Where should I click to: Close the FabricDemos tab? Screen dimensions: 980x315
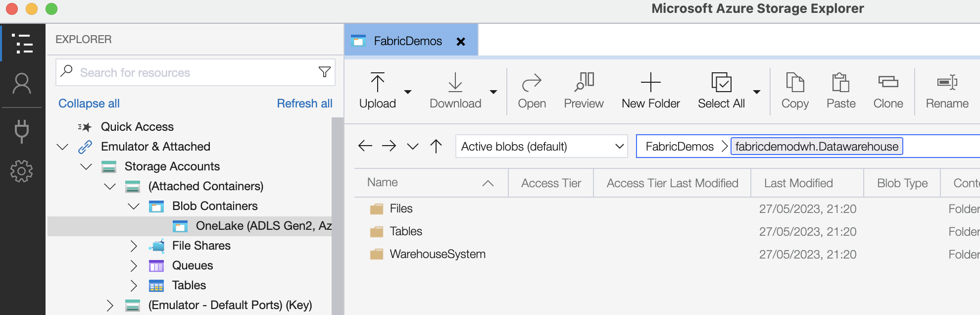[x=461, y=42]
